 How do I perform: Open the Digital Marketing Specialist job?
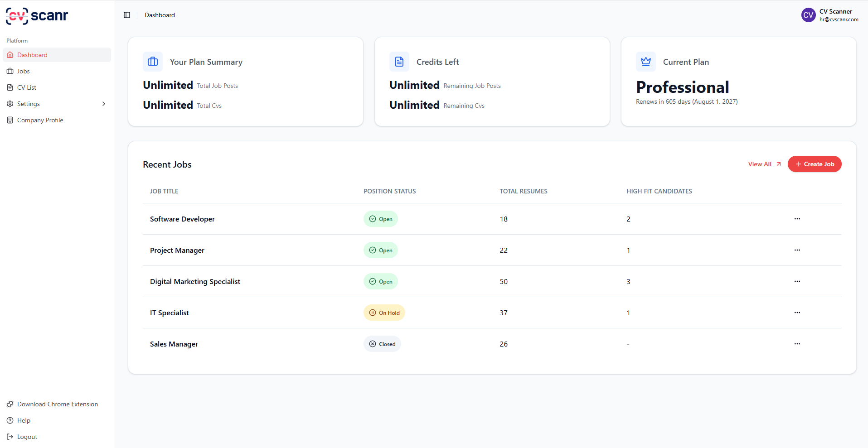coord(195,281)
